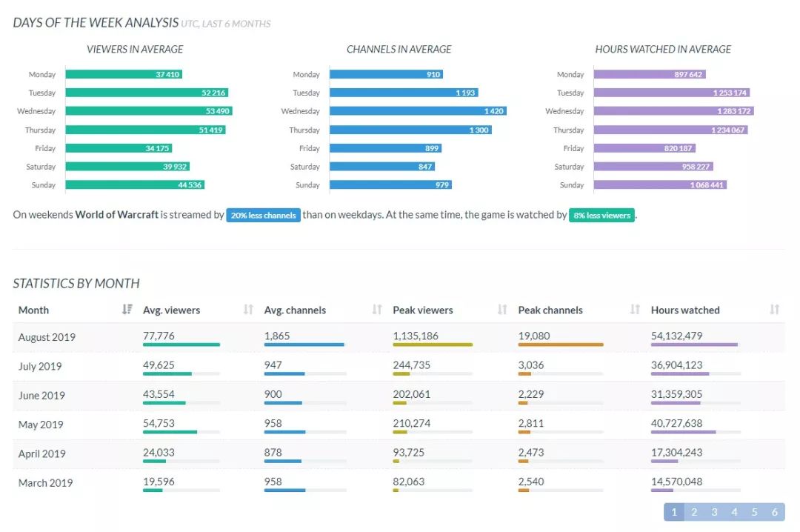Sort table by Avg. viewers icon

pyautogui.click(x=248, y=310)
